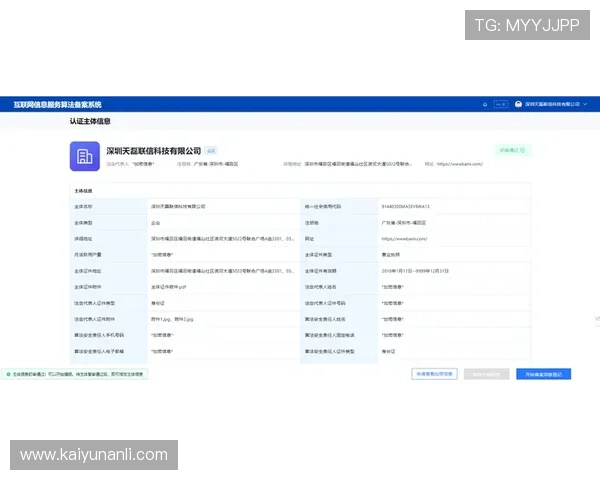Click the 算法安全责任人固定电话 encrypted value
The image size is (600, 480).
pyautogui.click(x=392, y=335)
